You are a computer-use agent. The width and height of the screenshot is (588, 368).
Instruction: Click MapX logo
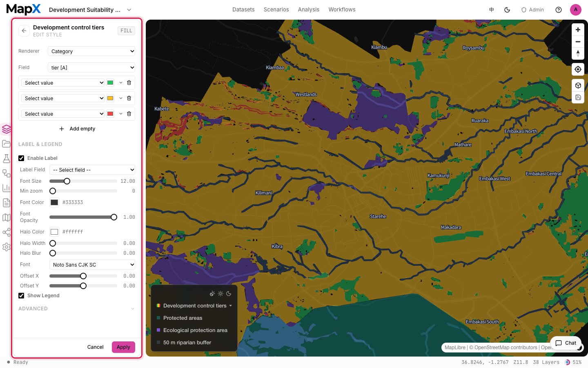[x=23, y=9]
